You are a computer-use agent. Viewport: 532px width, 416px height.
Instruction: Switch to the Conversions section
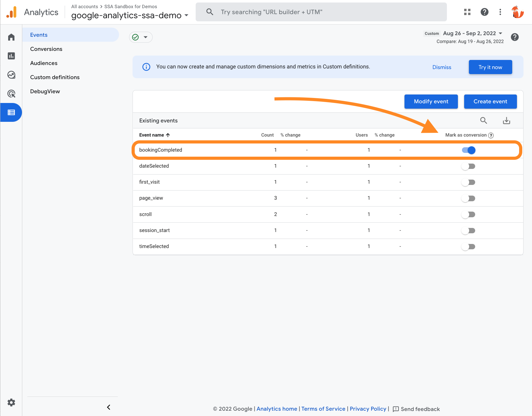(46, 49)
